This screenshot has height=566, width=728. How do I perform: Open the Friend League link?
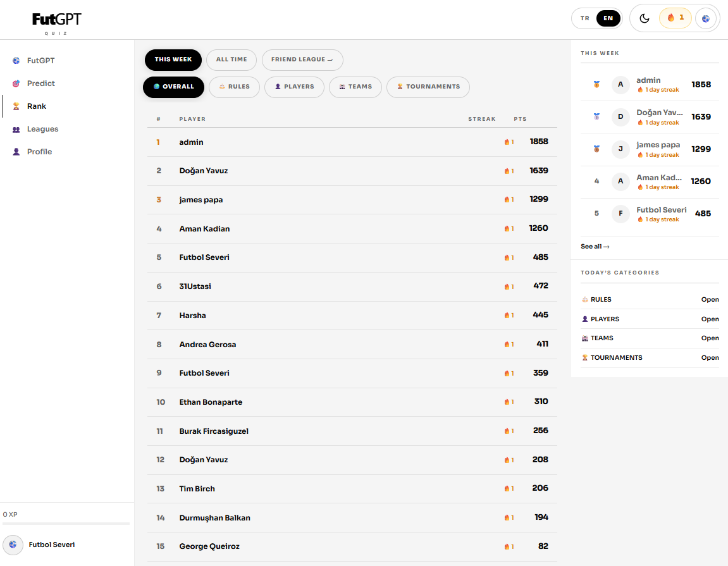302,59
